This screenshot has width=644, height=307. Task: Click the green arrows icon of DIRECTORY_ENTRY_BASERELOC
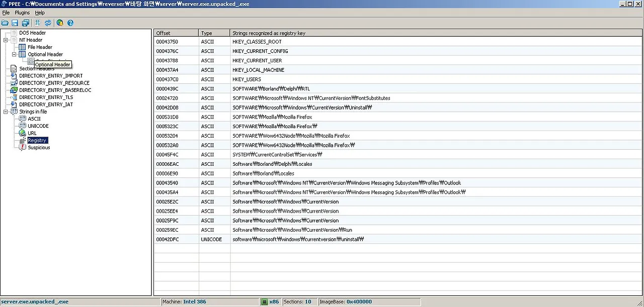point(14,90)
